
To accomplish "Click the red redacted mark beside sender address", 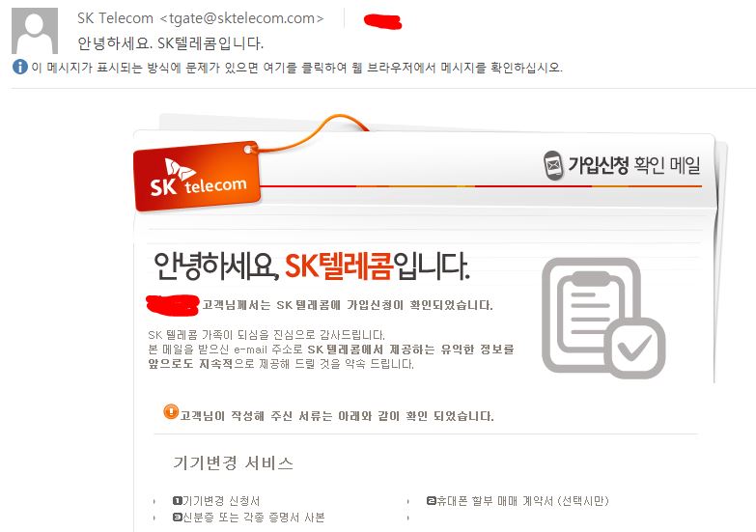I will click(382, 21).
